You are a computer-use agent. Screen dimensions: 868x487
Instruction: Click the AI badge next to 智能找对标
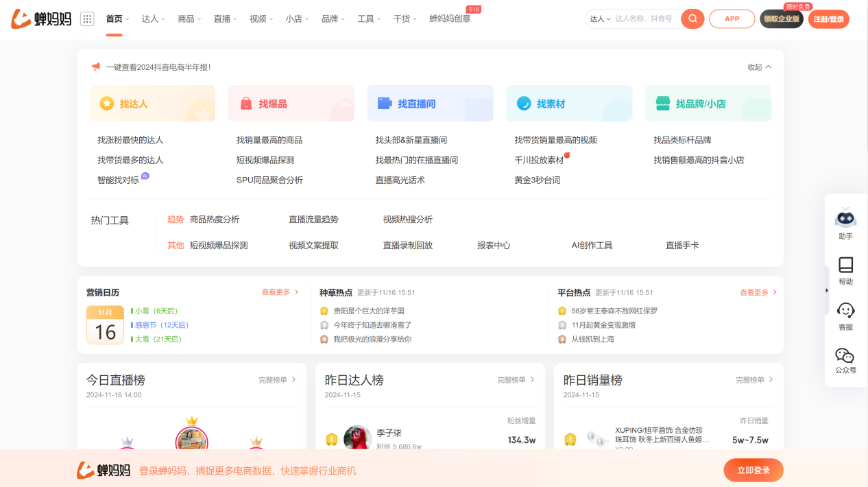145,176
